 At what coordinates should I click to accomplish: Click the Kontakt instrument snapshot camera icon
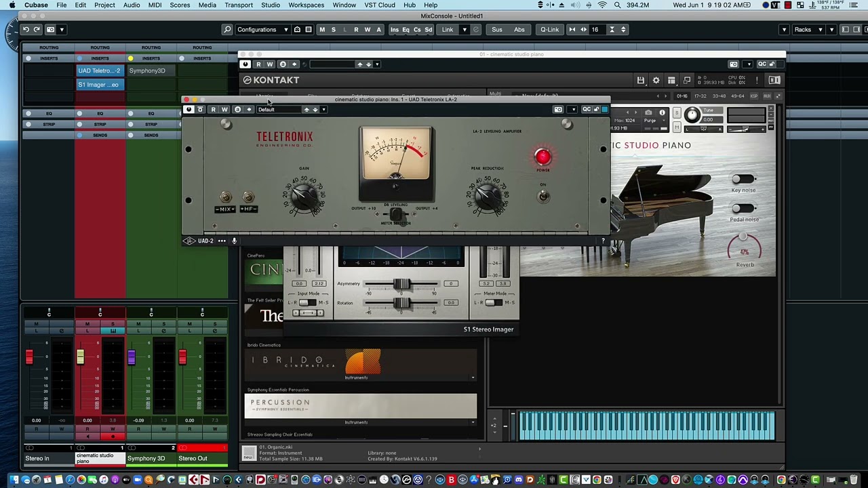(x=648, y=113)
